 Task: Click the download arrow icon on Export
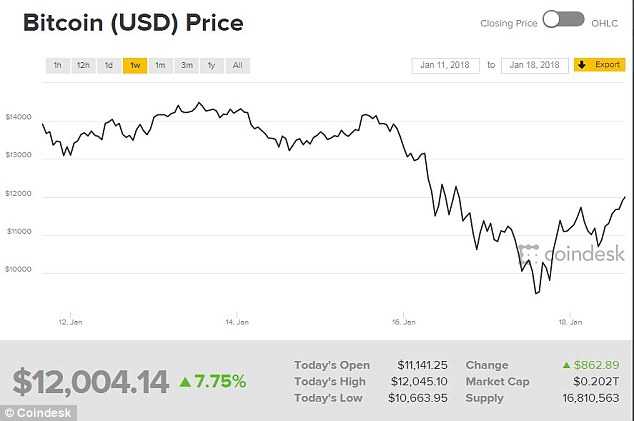[x=582, y=65]
